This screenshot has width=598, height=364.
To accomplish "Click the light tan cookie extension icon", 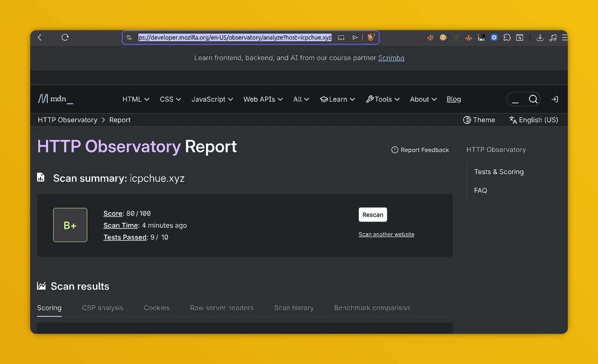I will pos(443,37).
